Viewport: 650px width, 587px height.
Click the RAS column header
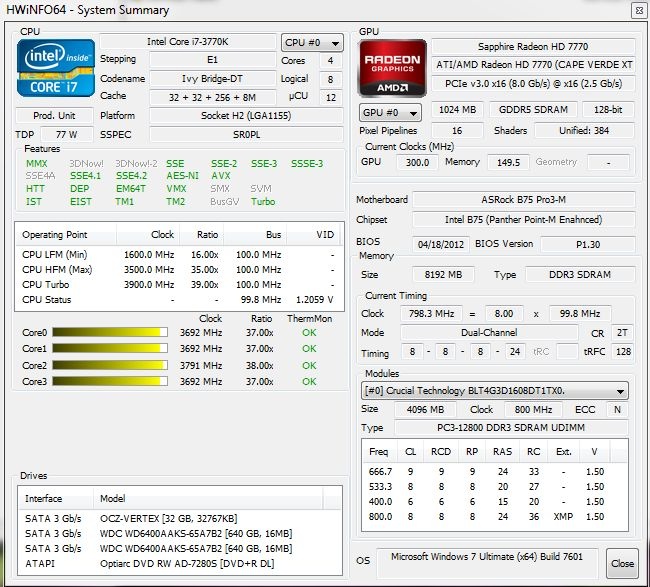[502, 451]
